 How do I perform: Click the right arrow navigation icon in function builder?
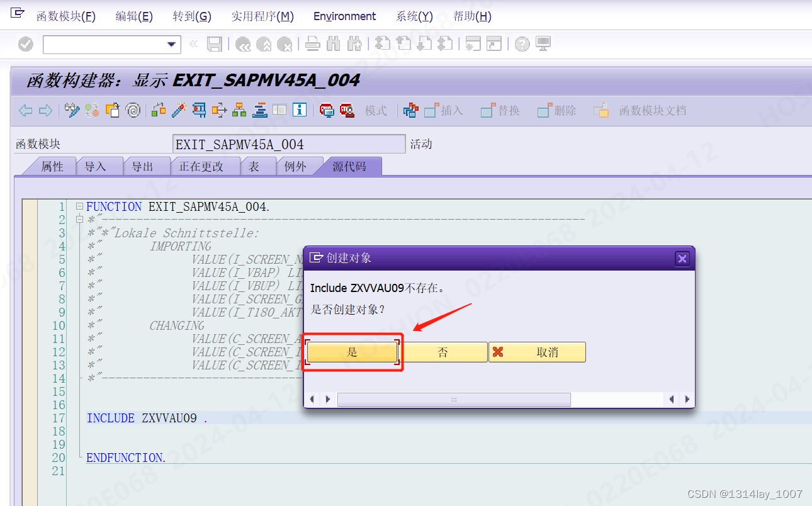coord(45,111)
